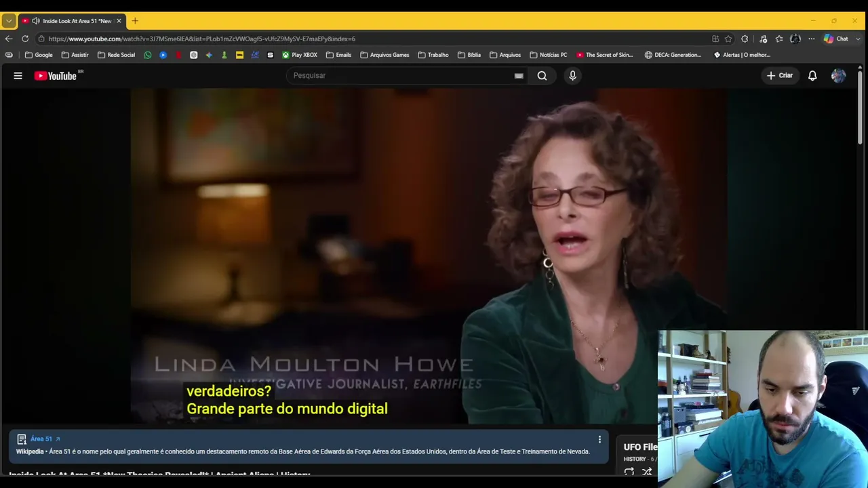
Task: Open the YouTube account avatar menu
Action: click(838, 76)
